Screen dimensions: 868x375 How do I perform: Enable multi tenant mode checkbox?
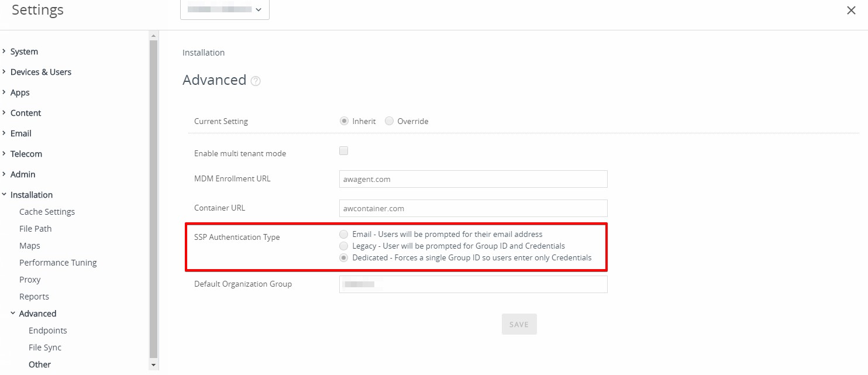[344, 151]
